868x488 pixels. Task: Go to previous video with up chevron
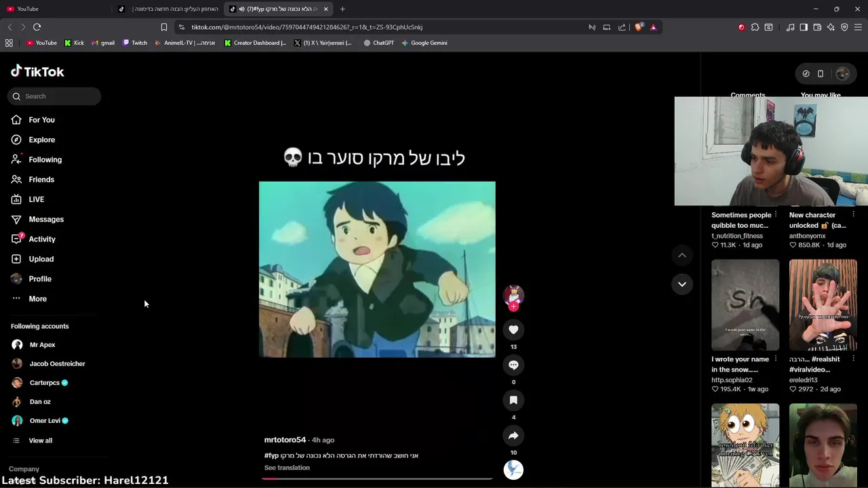click(x=682, y=256)
